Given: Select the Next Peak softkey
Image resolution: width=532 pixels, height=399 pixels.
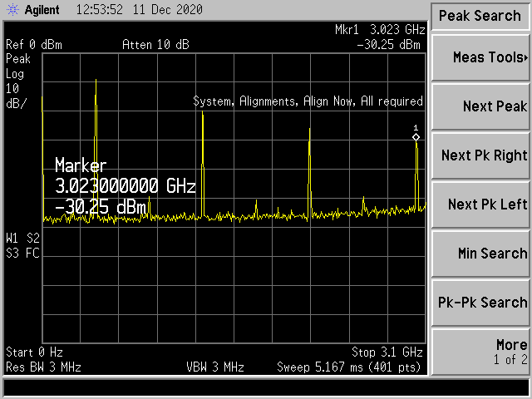Looking at the screenshot, I should pyautogui.click(x=480, y=106).
